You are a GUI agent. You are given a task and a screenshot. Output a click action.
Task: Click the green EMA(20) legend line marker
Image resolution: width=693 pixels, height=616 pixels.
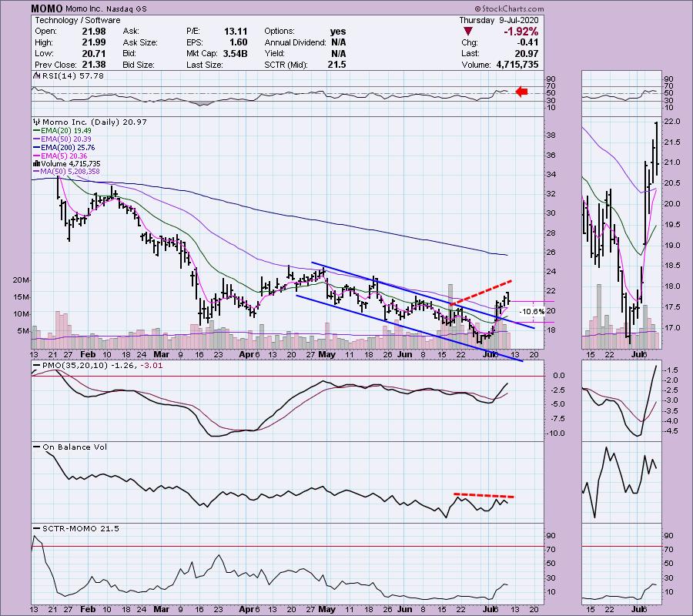pos(37,131)
